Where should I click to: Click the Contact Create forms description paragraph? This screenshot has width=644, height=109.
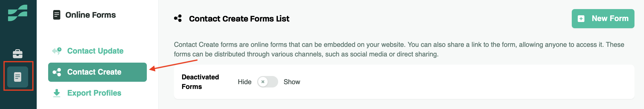point(399,49)
